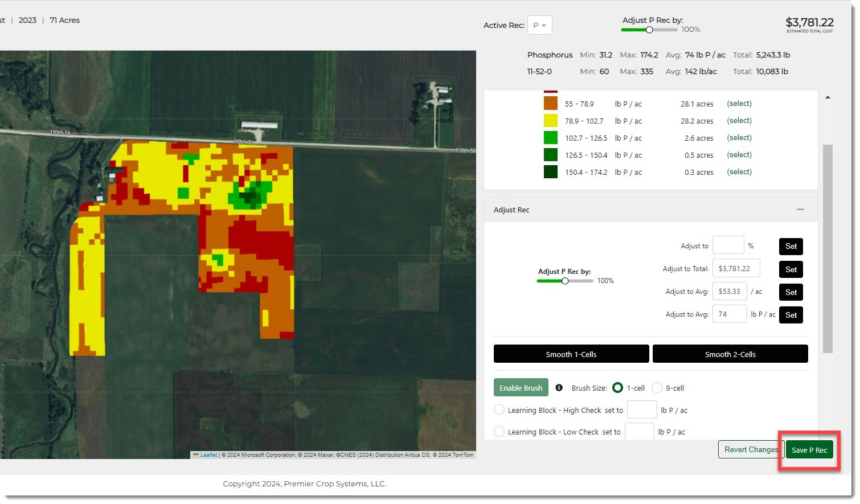The width and height of the screenshot is (860, 504).
Task: Click the brush info icon
Action: [x=559, y=388]
